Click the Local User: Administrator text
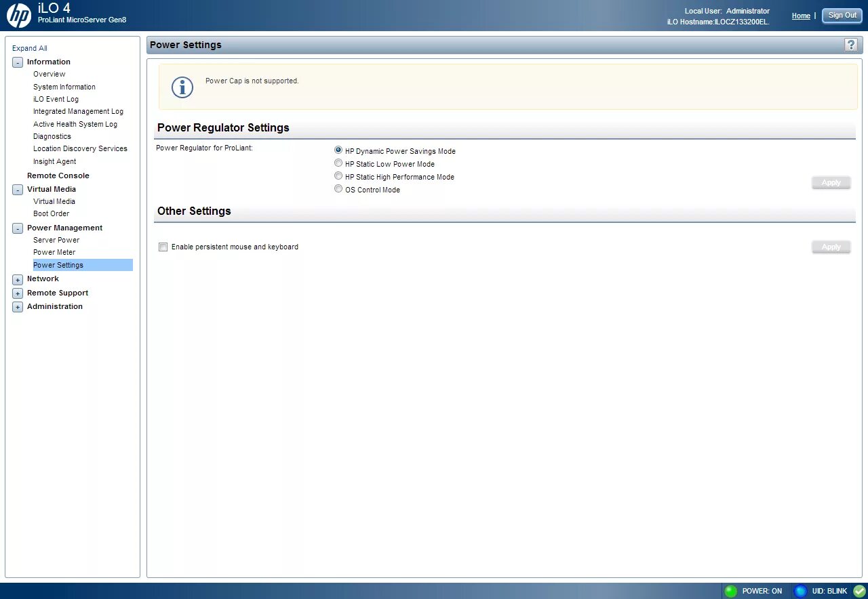868x599 pixels. 727,11
